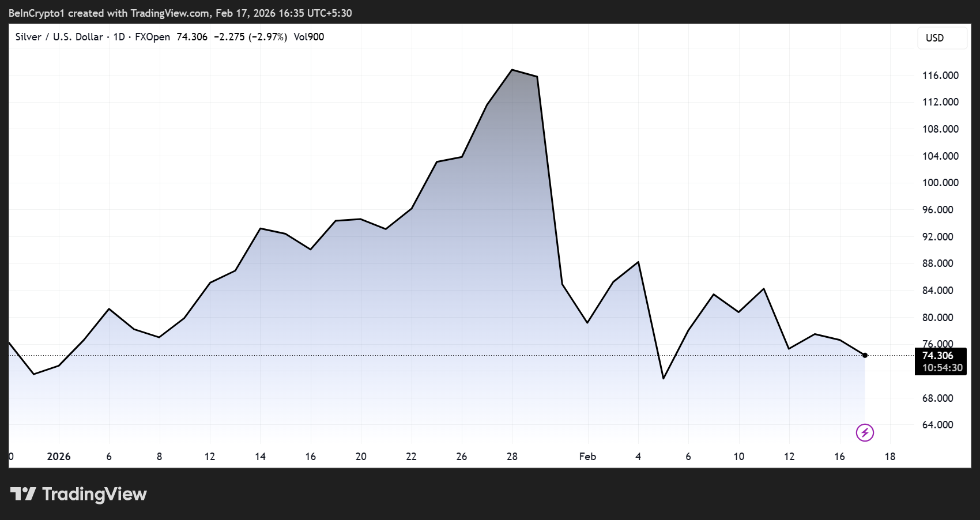Click the Vol900 volume value in the legend

311,36
